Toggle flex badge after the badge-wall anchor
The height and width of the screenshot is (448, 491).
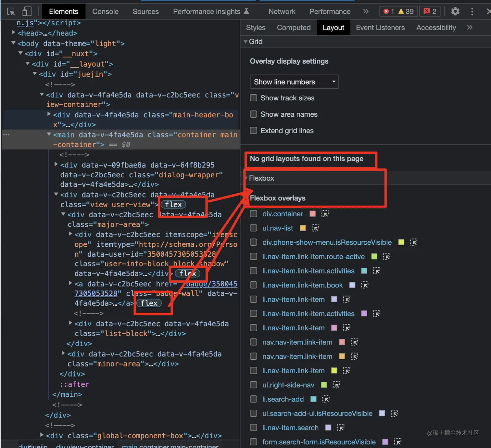149,303
